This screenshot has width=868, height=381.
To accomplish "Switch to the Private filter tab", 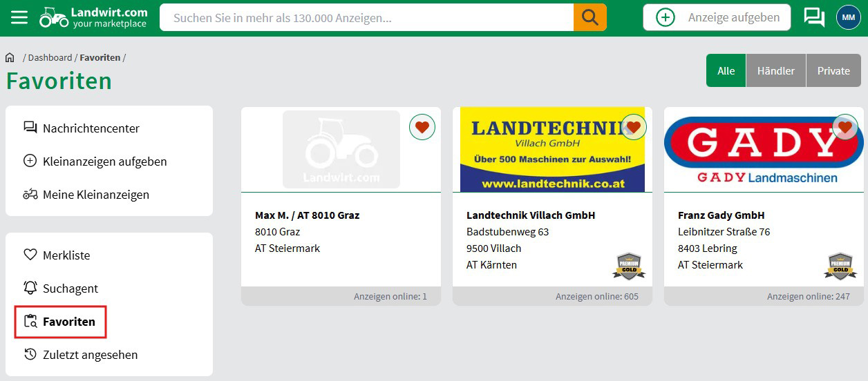I will pos(833,70).
